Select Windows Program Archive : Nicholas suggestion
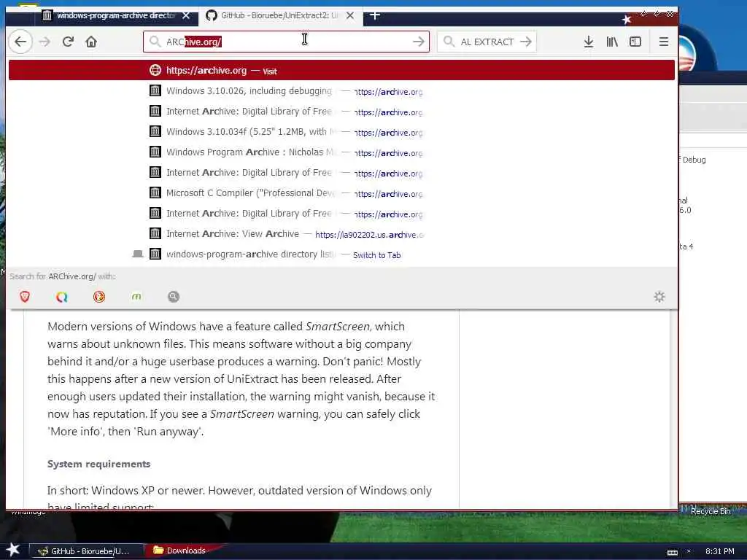 click(341, 152)
